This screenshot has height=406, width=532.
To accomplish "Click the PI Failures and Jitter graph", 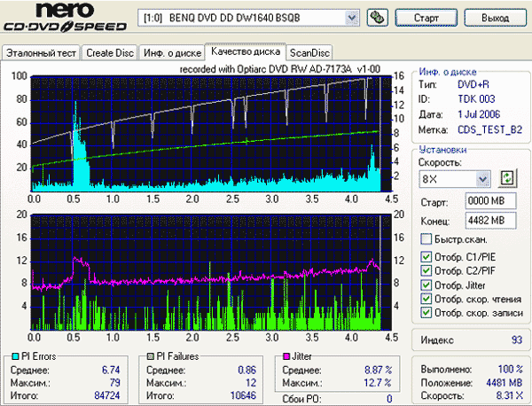I will pos(211,272).
